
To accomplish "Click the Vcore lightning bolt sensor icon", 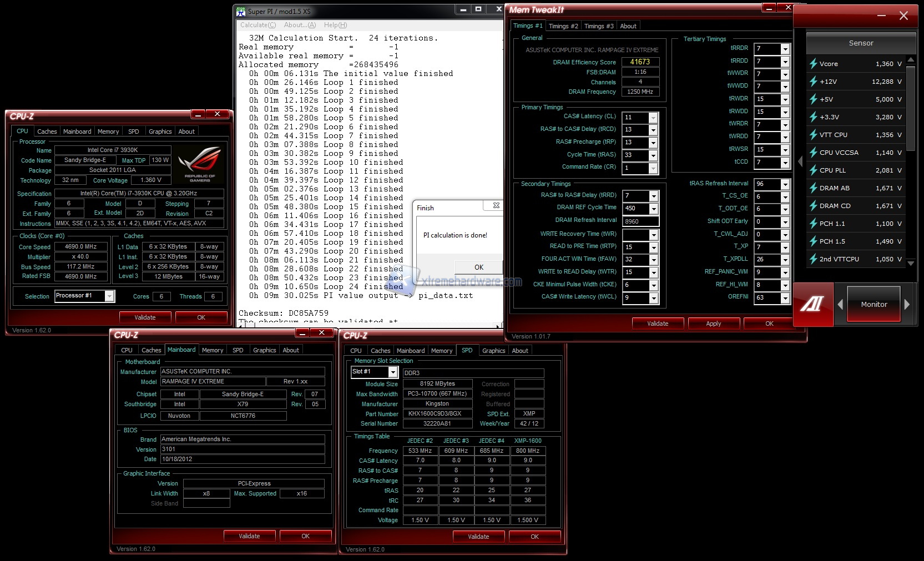I will coord(814,64).
